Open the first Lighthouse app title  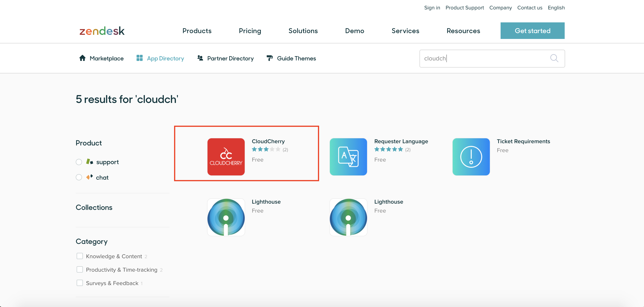point(266,202)
